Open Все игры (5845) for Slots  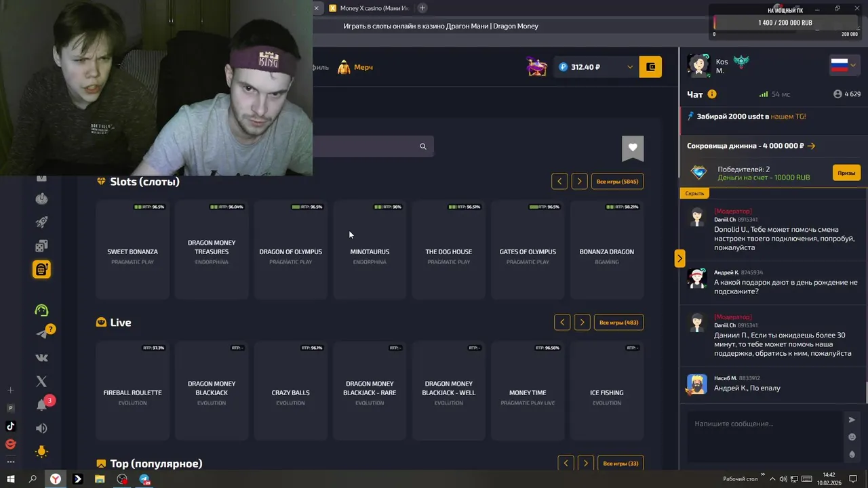617,181
